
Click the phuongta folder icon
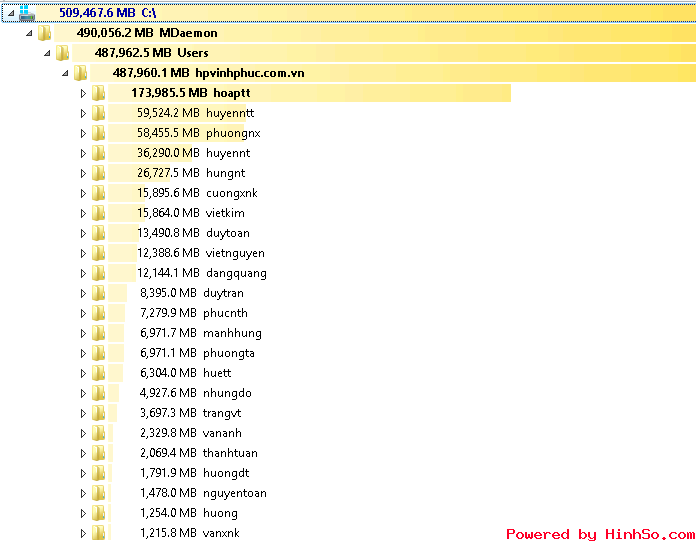tap(99, 353)
